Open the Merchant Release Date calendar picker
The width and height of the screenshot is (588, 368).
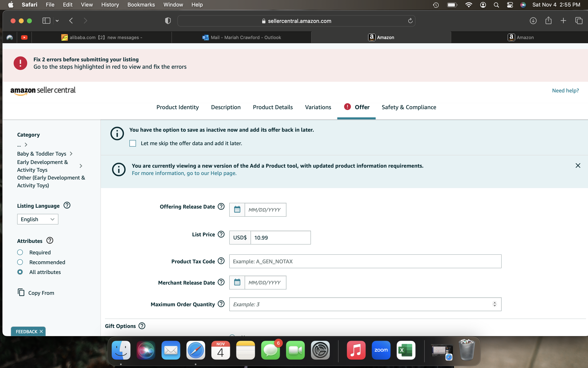tap(237, 282)
